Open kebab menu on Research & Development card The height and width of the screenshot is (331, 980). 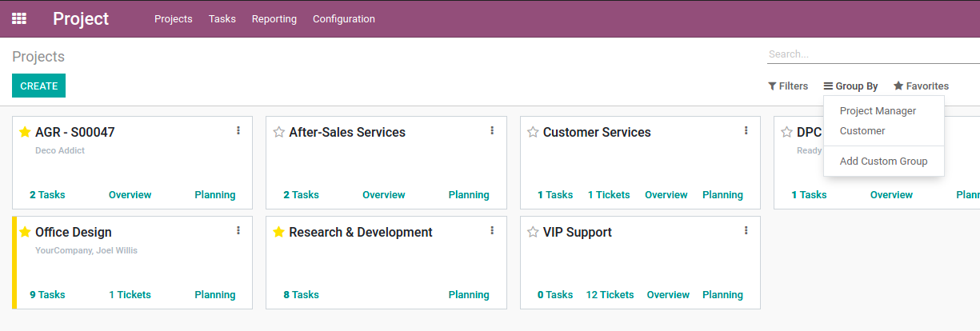pos(492,230)
